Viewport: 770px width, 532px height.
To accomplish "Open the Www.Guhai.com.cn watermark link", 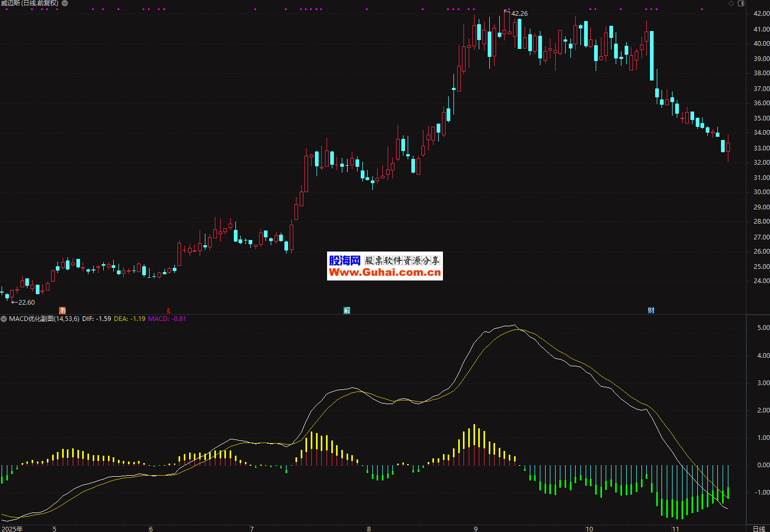I will (384, 272).
